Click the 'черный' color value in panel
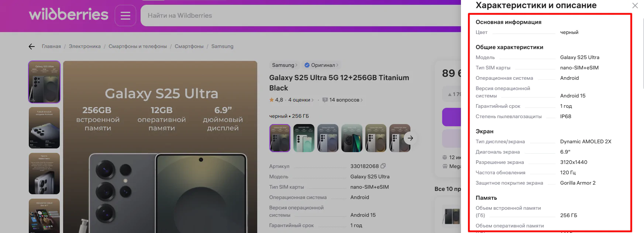This screenshot has height=233, width=644. 569,32
